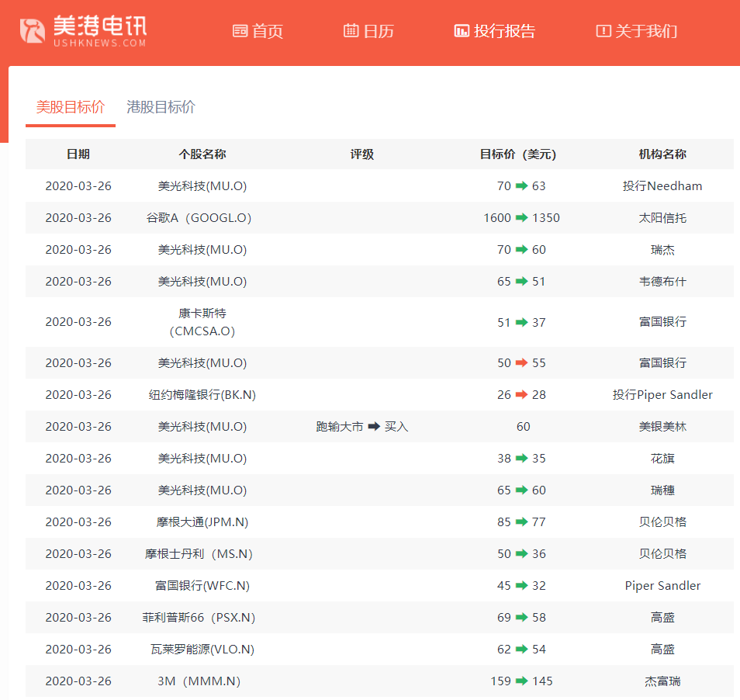Click the 机构名称 column header
This screenshot has height=700, width=740.
662,154
